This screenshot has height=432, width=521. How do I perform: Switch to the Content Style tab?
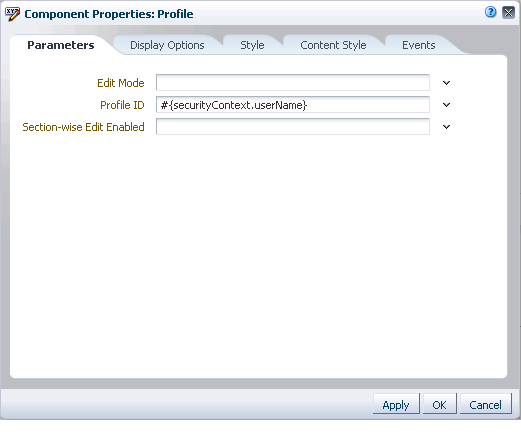click(333, 45)
